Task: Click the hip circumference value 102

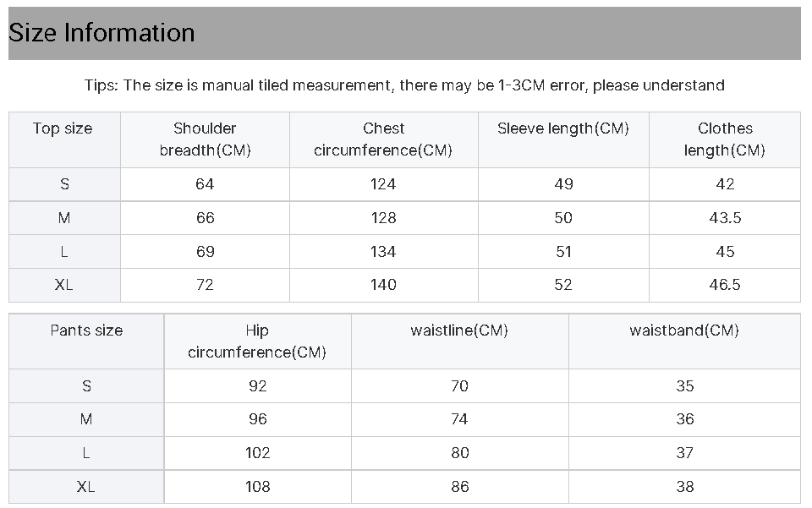Action: 258,453
